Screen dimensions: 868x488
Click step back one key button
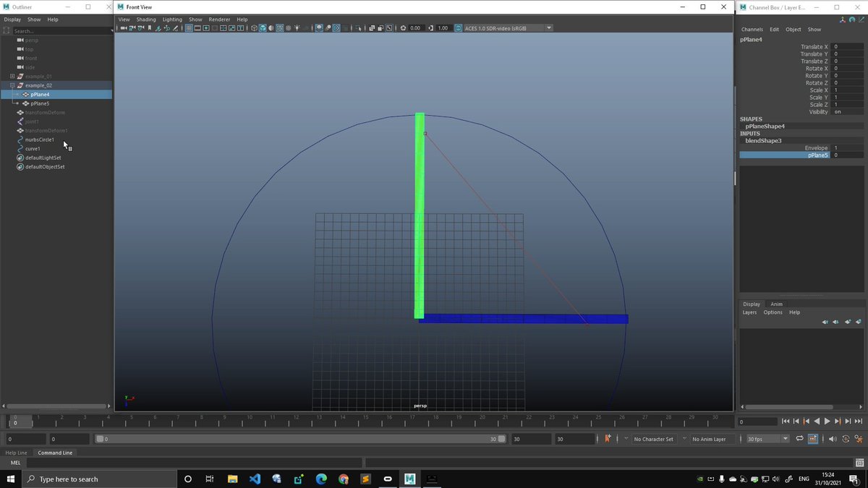(807, 421)
